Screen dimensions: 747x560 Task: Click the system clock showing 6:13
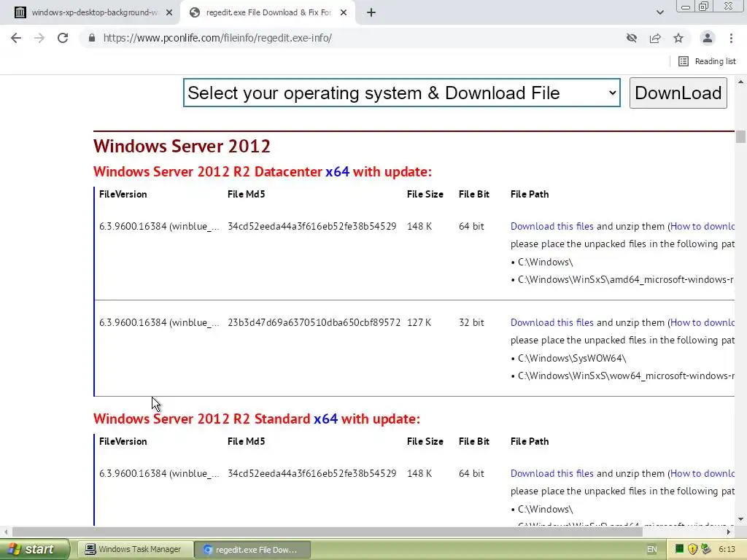(x=727, y=549)
